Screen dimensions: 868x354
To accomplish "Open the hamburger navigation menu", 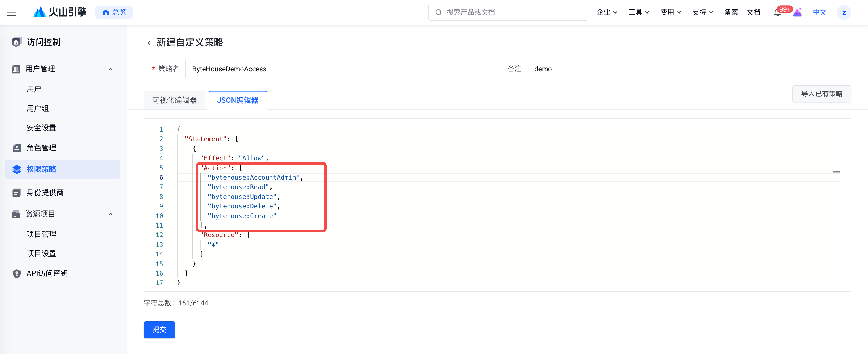I will tap(12, 12).
